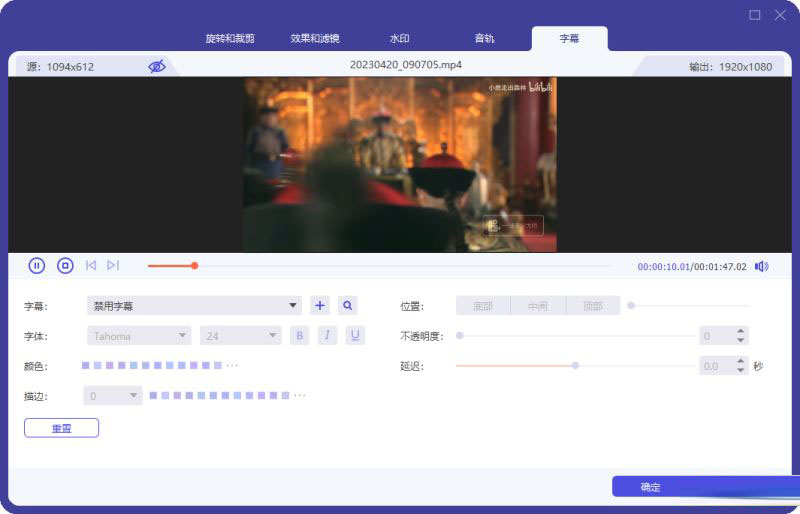Toggle underline subtitle text

click(x=355, y=335)
